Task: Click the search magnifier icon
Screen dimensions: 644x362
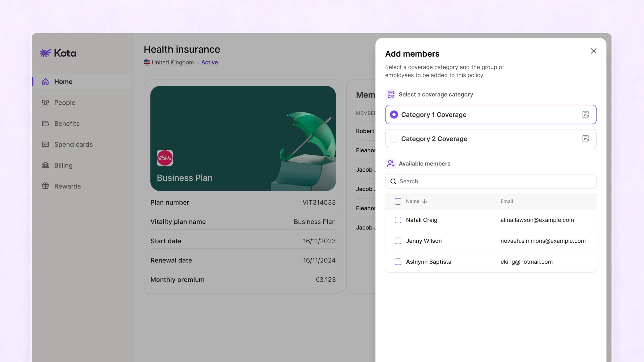Action: 393,182
